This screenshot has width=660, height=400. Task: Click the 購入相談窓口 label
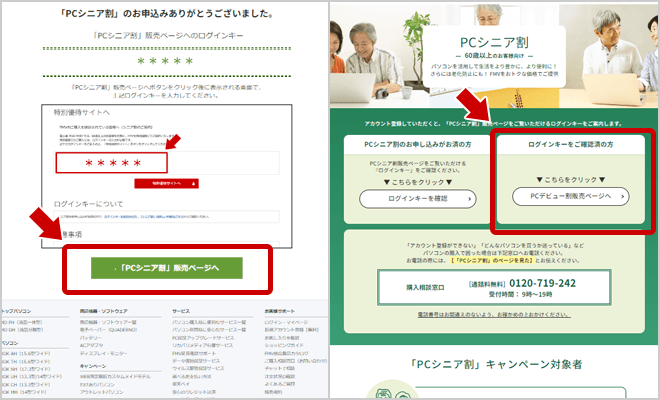425,288
